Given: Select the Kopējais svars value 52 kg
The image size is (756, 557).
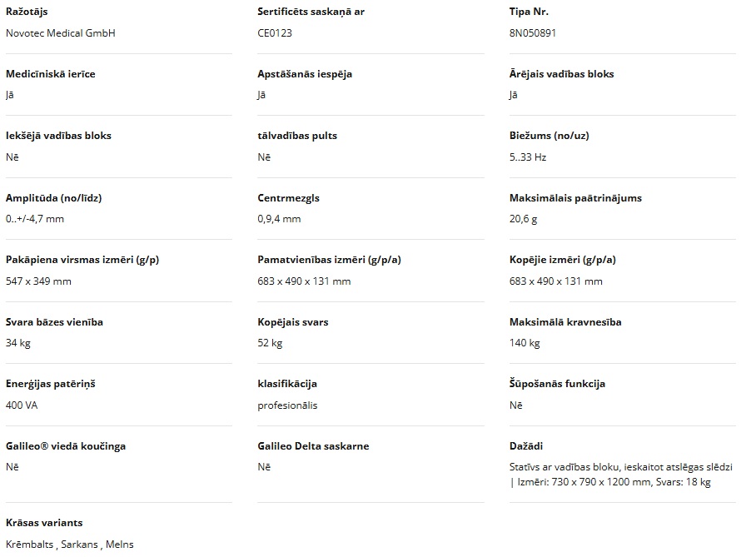Looking at the screenshot, I should (x=270, y=343).
